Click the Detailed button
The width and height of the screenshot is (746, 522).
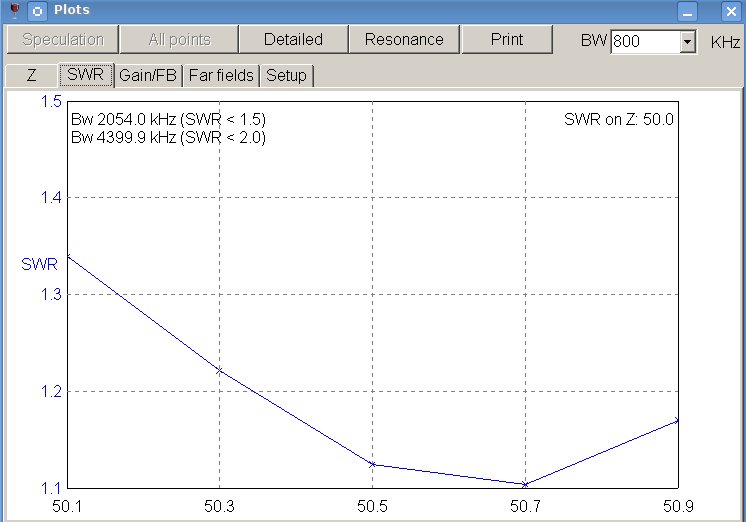(293, 40)
